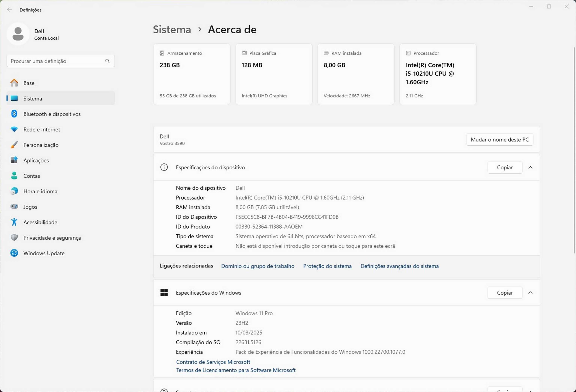Click the Contas person icon
This screenshot has width=576, height=392.
coord(14,176)
